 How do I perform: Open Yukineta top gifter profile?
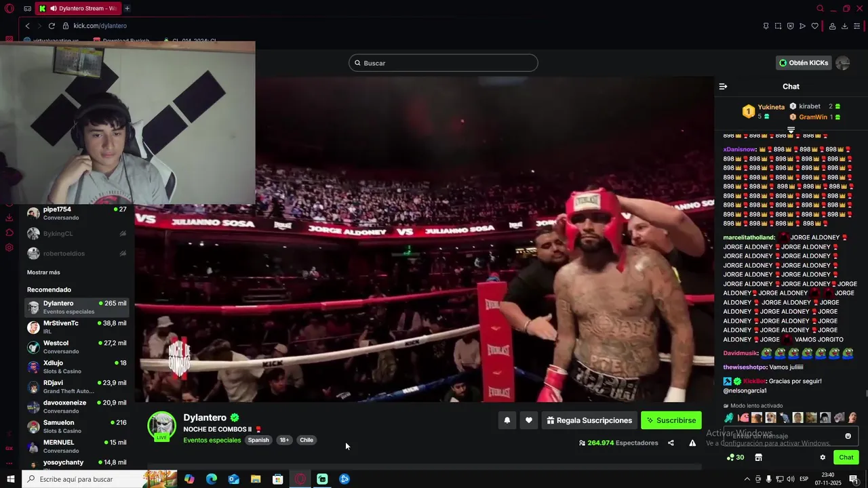(x=771, y=107)
